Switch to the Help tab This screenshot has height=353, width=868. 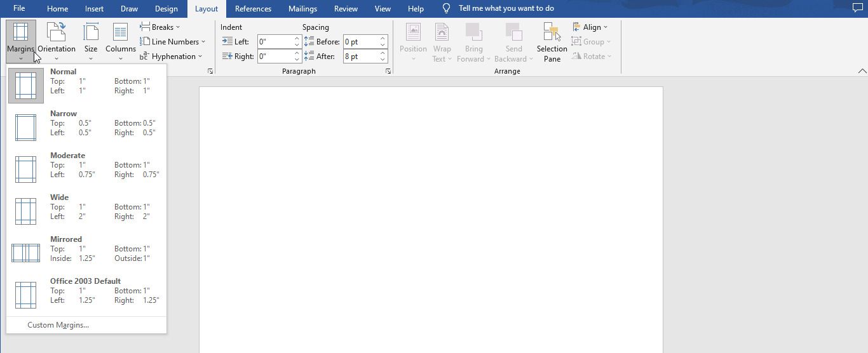coord(416,9)
